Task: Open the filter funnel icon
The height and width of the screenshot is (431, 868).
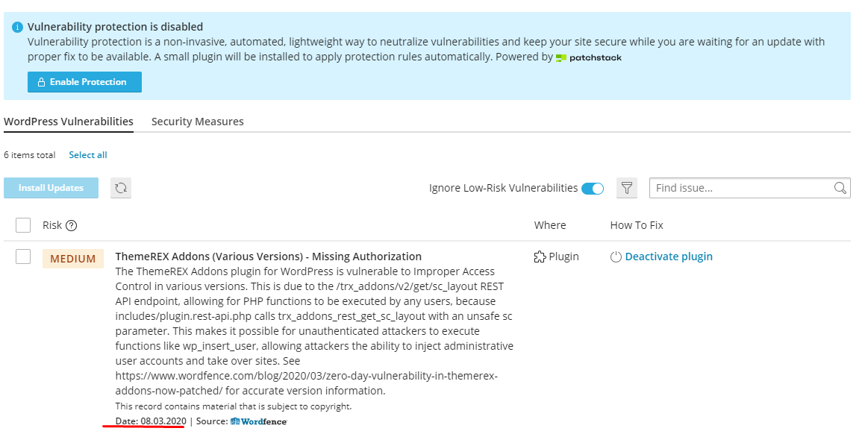Action: click(x=627, y=188)
